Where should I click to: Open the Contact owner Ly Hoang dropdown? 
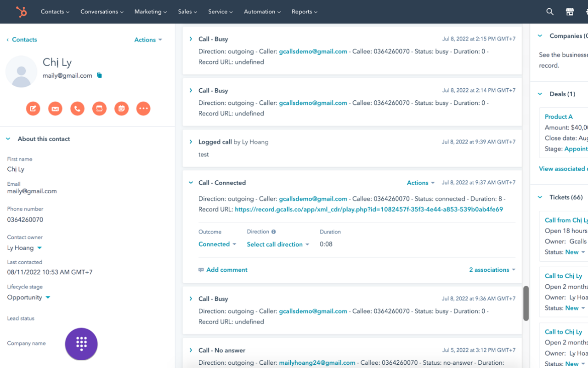tap(24, 248)
